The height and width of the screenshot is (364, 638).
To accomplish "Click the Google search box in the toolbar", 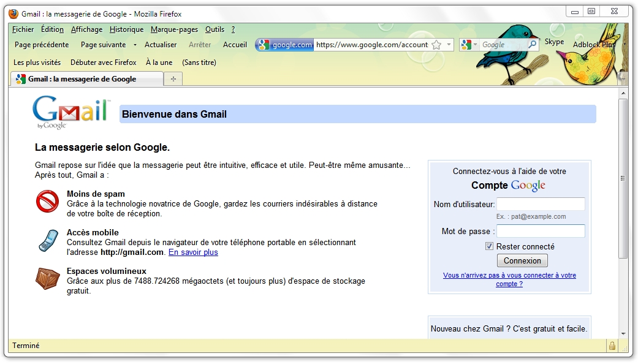I will click(x=503, y=45).
